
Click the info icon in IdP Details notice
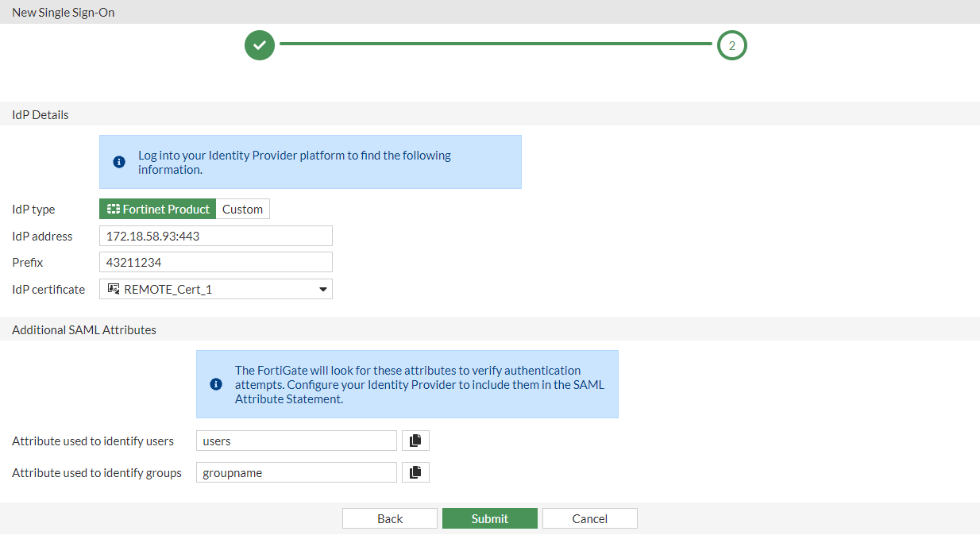pos(119,161)
